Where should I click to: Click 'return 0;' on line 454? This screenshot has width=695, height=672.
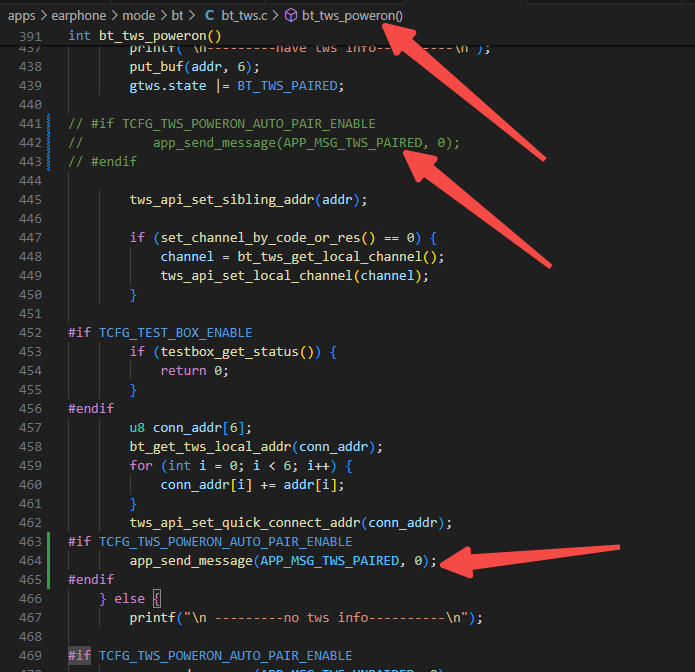coord(195,371)
